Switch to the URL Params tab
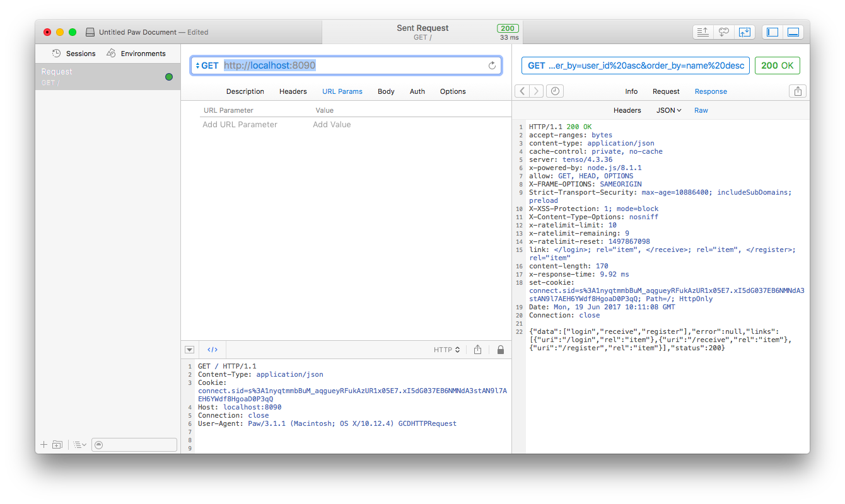 pos(342,91)
